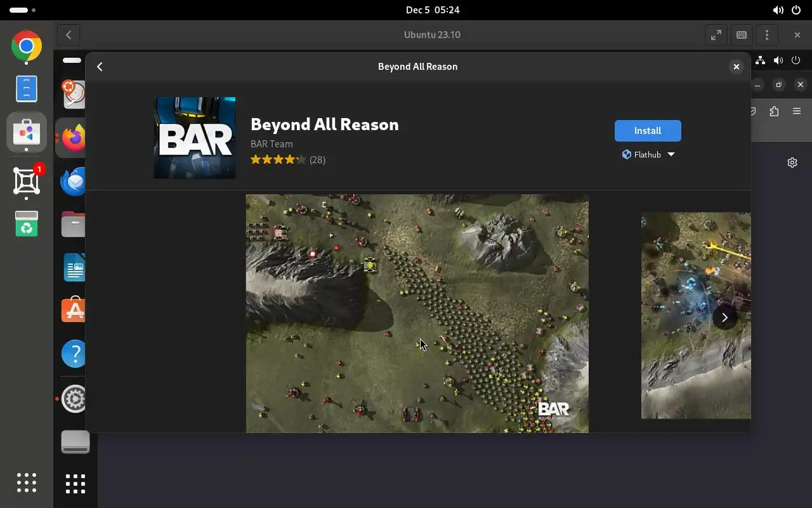Click the Beyond All Reason app name heading
Image resolution: width=812 pixels, height=508 pixels.
tap(325, 124)
